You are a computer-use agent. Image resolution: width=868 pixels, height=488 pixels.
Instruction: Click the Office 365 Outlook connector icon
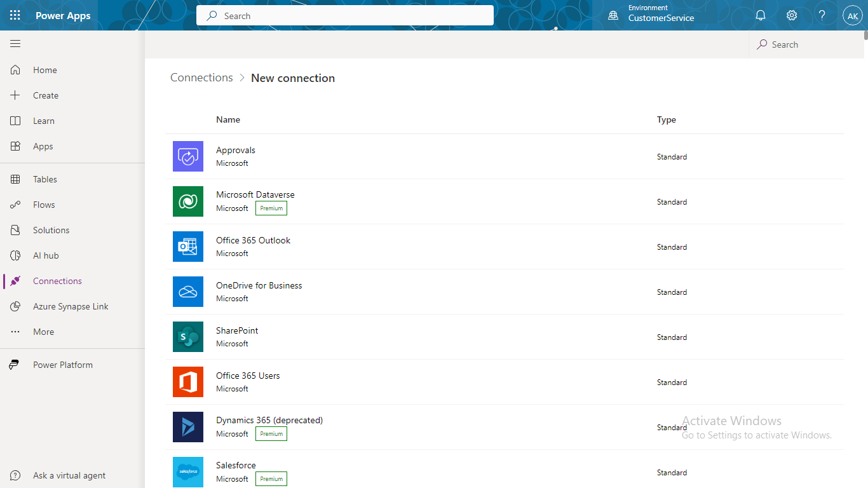pos(187,247)
